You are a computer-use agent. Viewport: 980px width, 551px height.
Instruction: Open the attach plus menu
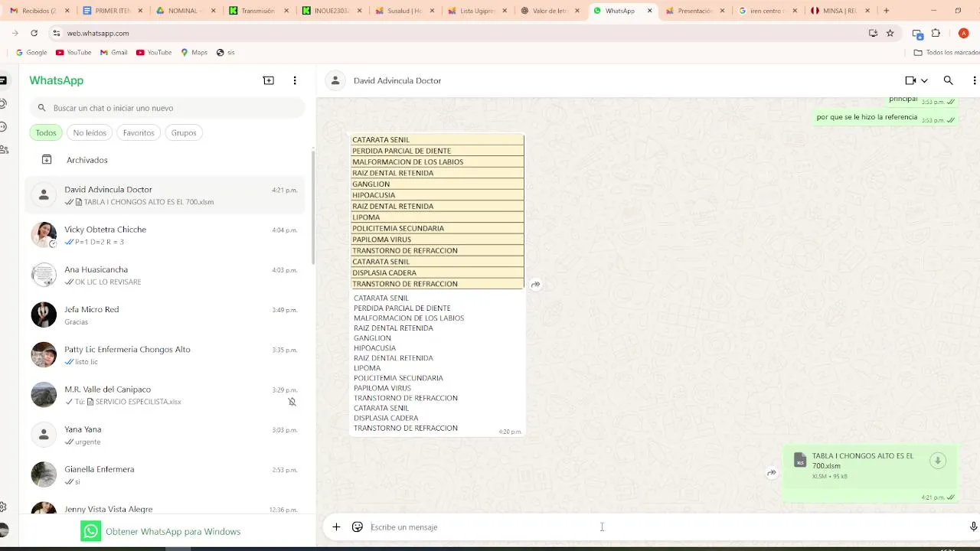point(336,527)
